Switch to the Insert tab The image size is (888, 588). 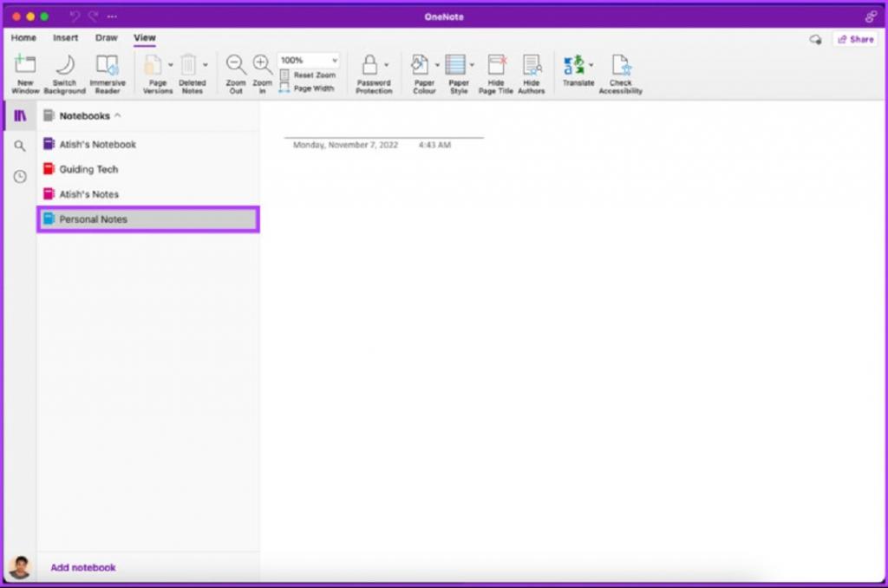point(66,38)
